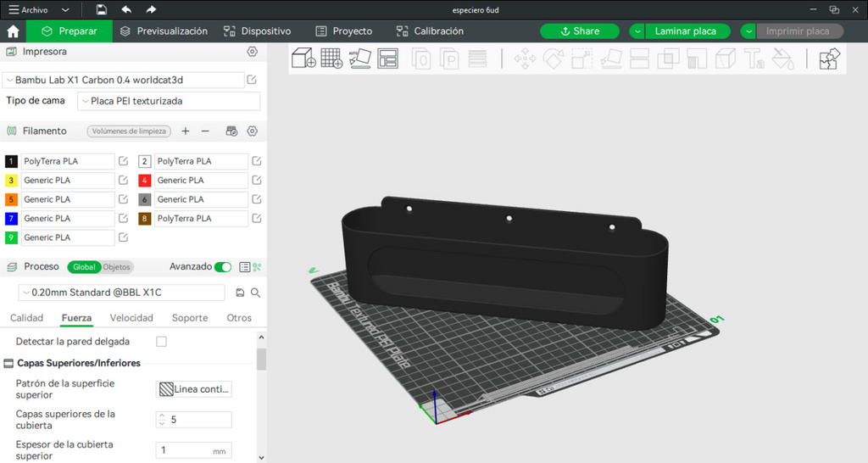The height and width of the screenshot is (463, 868).
Task: Click filament 3 yellow color swatch
Action: pyautogui.click(x=11, y=181)
